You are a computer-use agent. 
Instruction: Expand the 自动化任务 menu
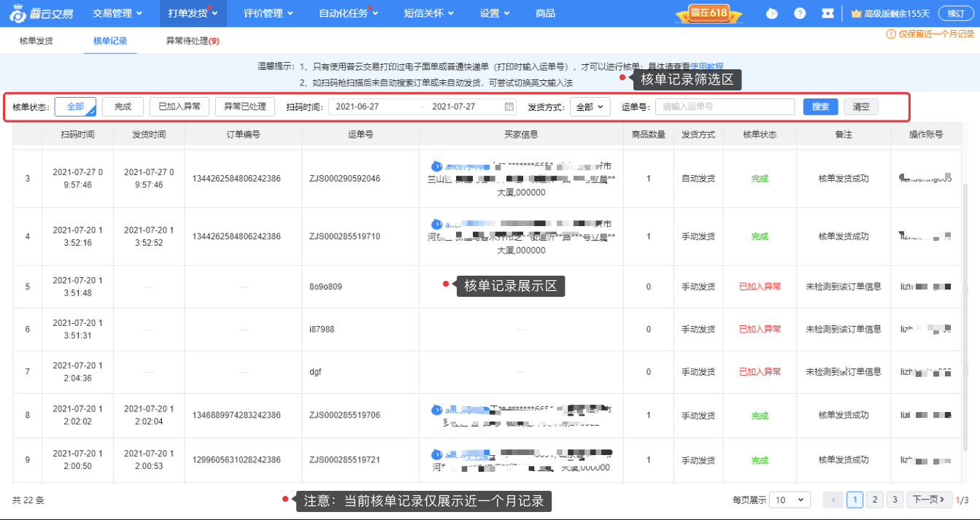[349, 13]
